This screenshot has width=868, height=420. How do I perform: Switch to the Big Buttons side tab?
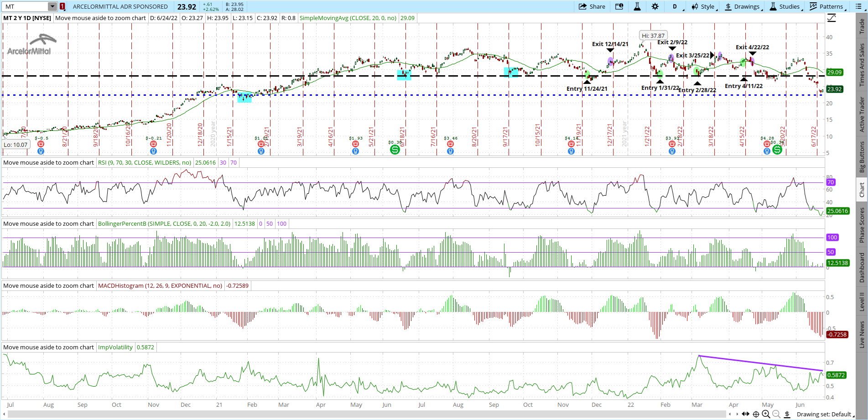click(x=862, y=156)
